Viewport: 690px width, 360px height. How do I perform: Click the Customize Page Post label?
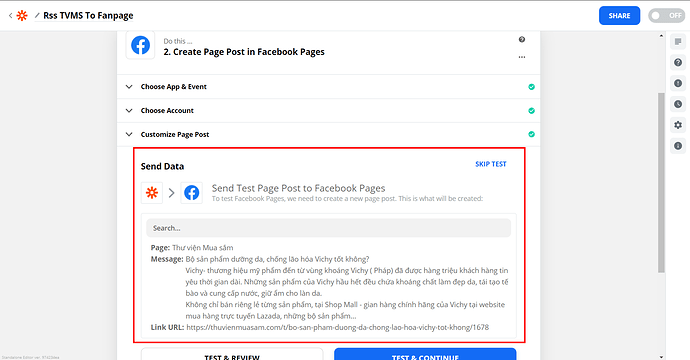click(x=175, y=134)
